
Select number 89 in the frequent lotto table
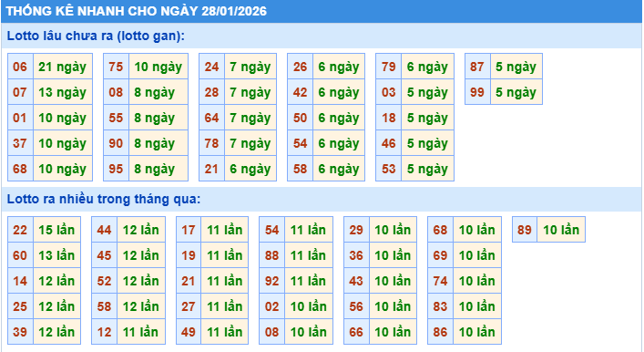coord(525,230)
